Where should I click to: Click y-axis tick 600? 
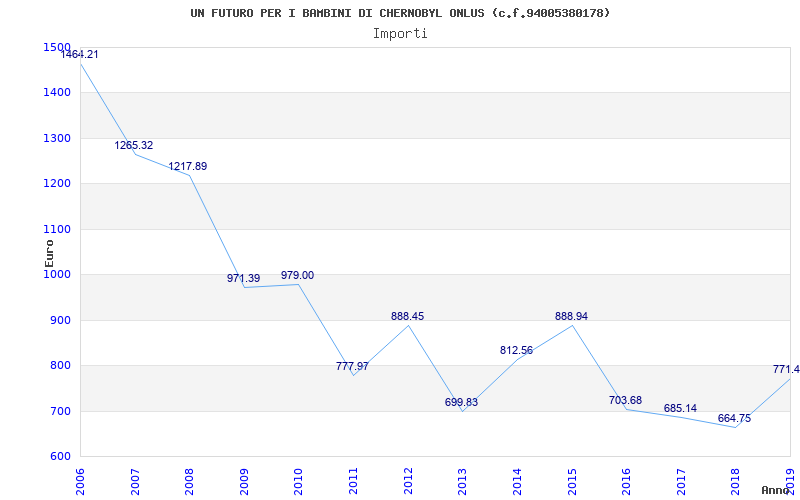pos(60,457)
